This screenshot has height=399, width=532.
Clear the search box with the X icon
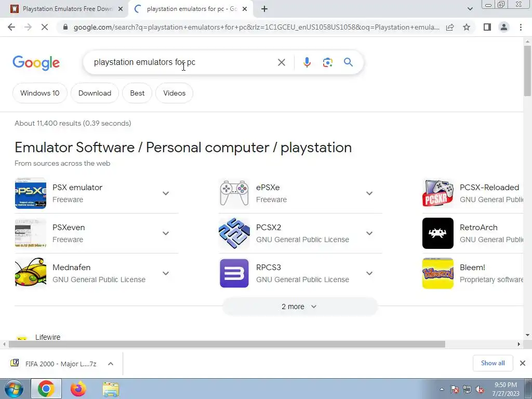tap(281, 62)
